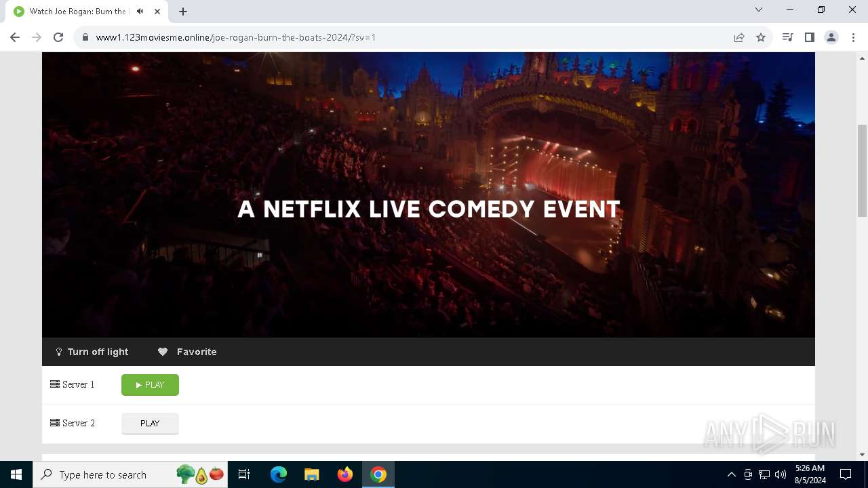Open the Chrome three-dot menu
The width and height of the screenshot is (868, 488).
click(852, 37)
